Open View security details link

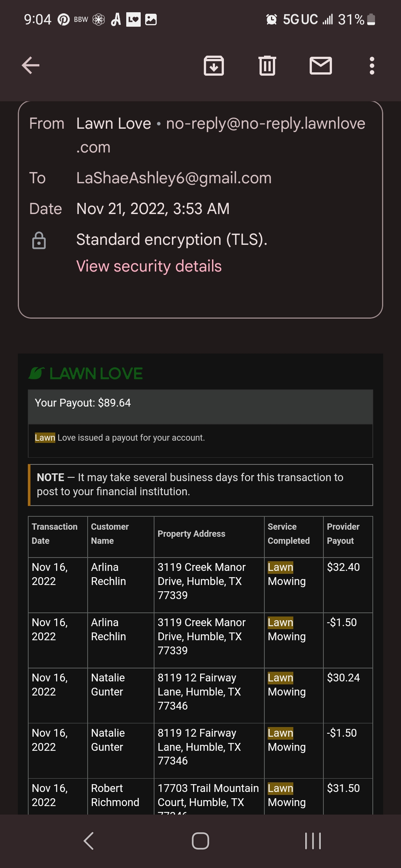(149, 266)
